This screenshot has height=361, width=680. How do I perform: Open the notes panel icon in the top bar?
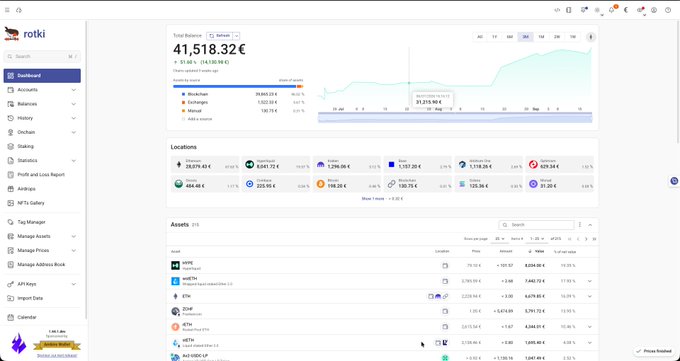[x=569, y=10]
